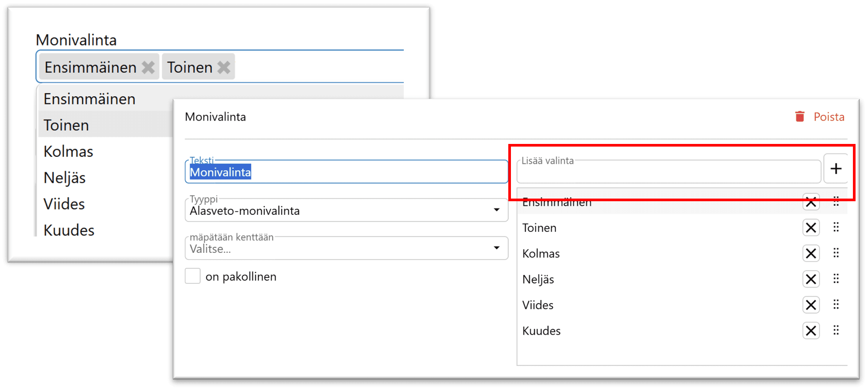Delete the Kolmas option with X
Viewport: 868px width, 390px height.
(x=811, y=254)
